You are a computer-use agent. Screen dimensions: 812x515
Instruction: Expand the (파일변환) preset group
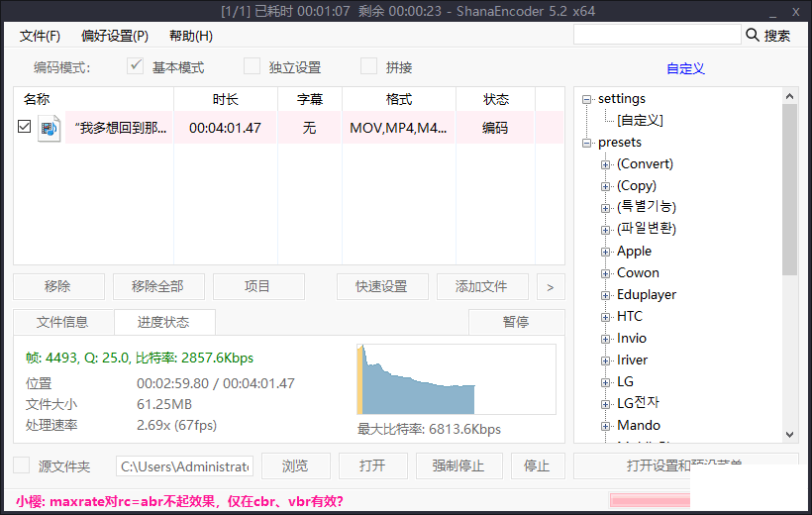605,230
